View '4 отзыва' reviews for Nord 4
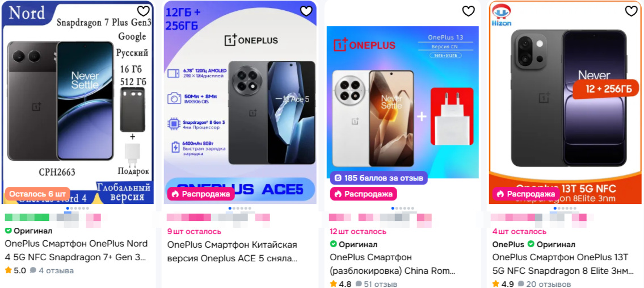Image resolution: width=644 pixels, height=288 pixels. tap(52, 271)
